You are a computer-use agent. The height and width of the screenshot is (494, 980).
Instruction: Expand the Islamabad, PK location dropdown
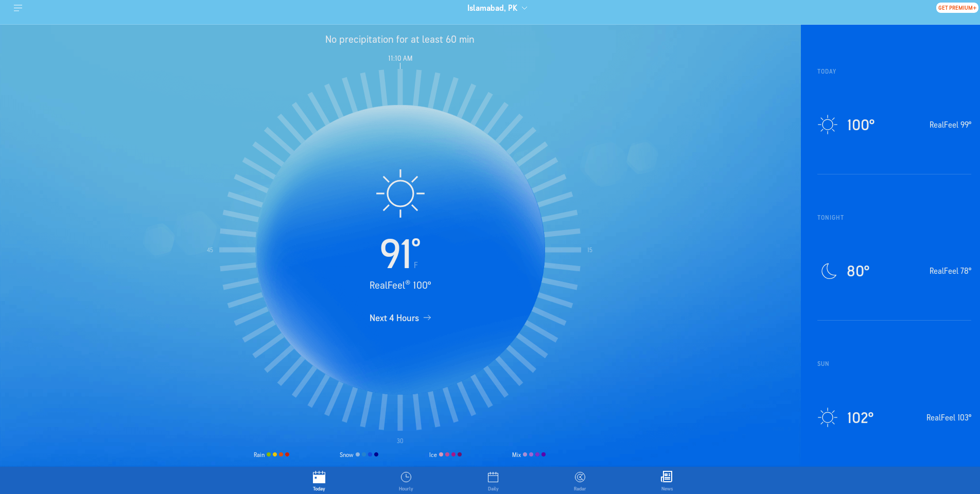tap(497, 8)
